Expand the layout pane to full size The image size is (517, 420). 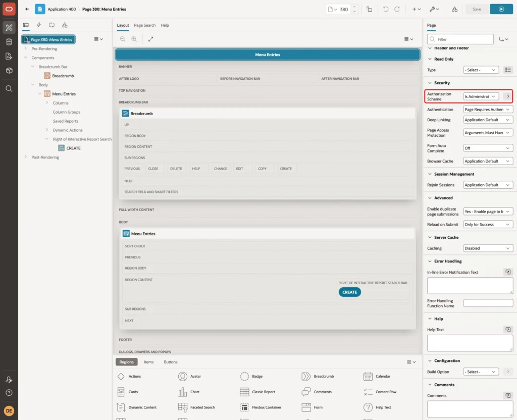[x=150, y=39]
